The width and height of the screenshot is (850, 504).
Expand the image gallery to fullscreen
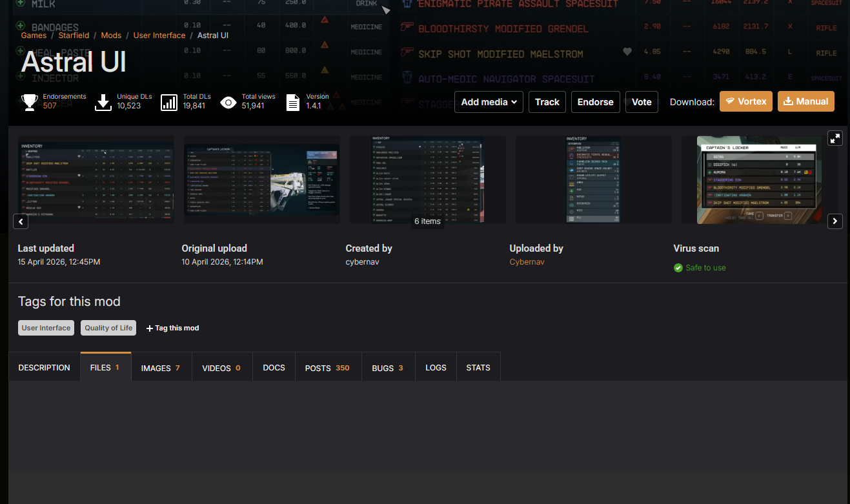tap(835, 138)
